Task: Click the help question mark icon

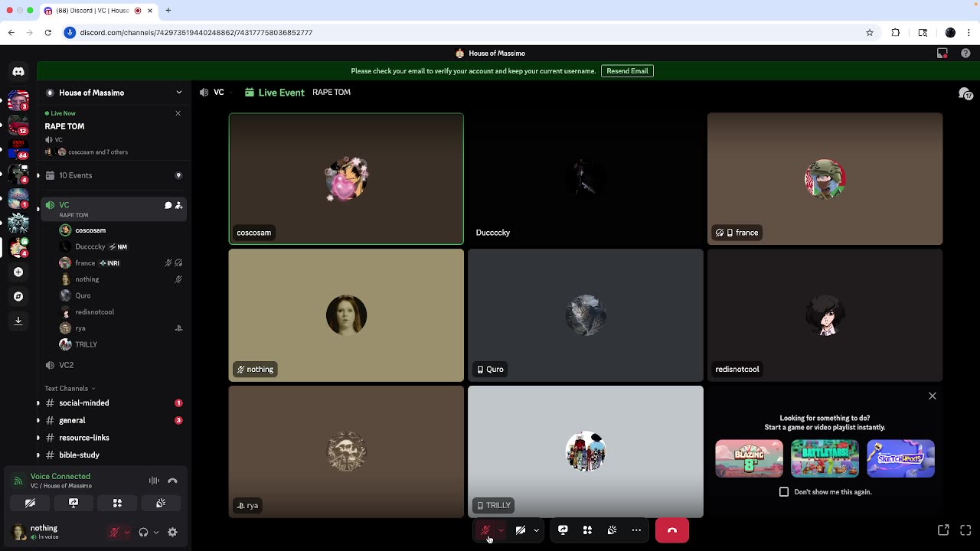Action: click(965, 54)
